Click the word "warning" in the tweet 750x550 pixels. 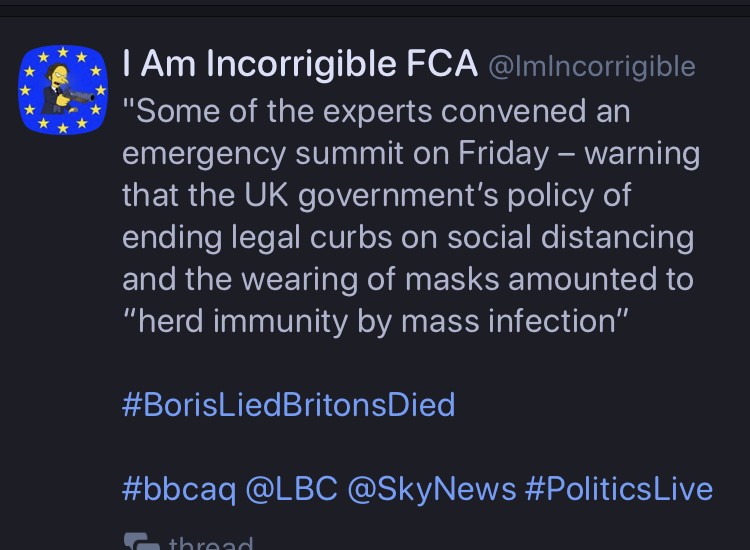643,154
